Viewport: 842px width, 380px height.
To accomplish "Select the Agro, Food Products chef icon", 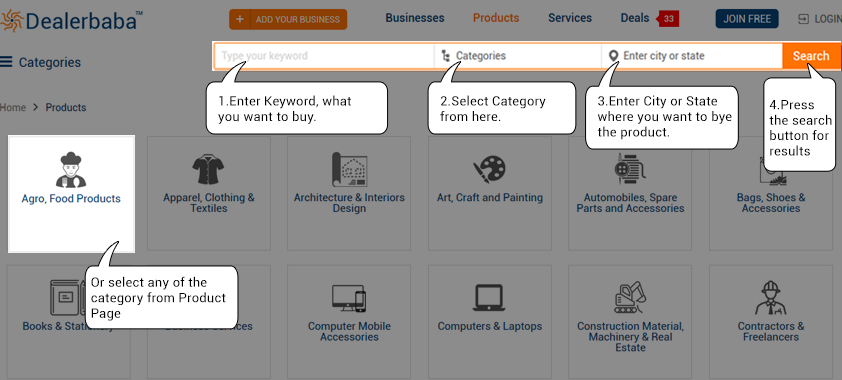I will click(71, 170).
